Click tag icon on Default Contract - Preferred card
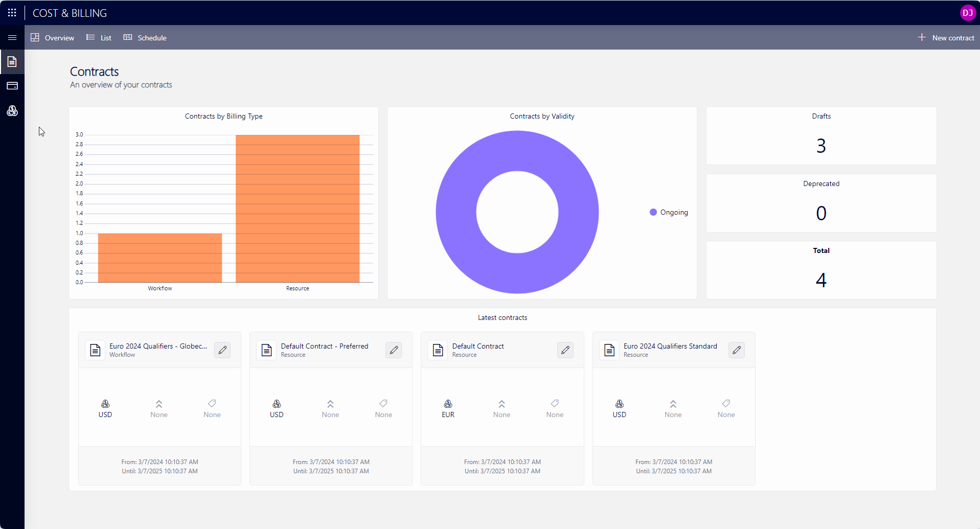The width and height of the screenshot is (980, 529). coord(383,403)
